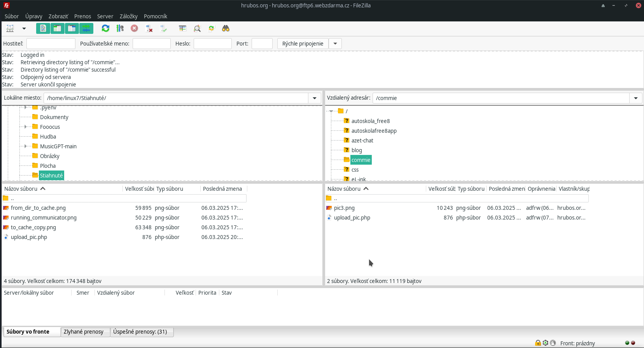Open the Site Manager icon
The image size is (644, 348).
10,28
